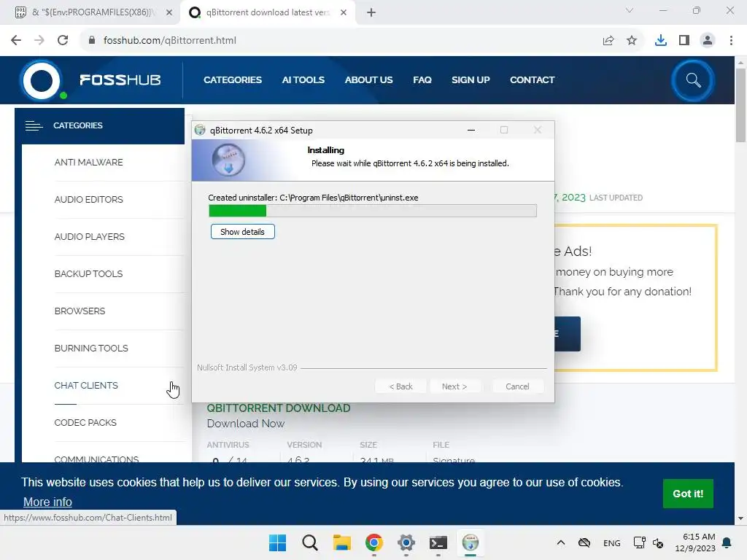This screenshot has width=747, height=560.
Task: Open AI TOOLS nav item
Action: (x=303, y=80)
